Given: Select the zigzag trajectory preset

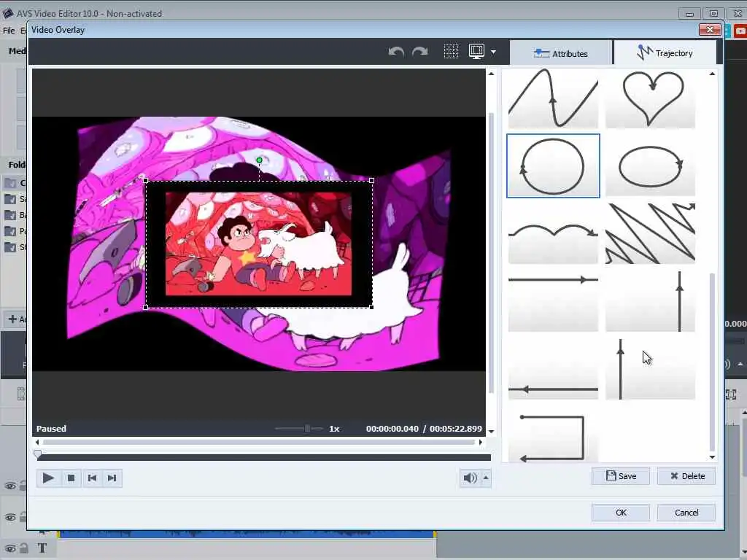Looking at the screenshot, I should (x=650, y=233).
